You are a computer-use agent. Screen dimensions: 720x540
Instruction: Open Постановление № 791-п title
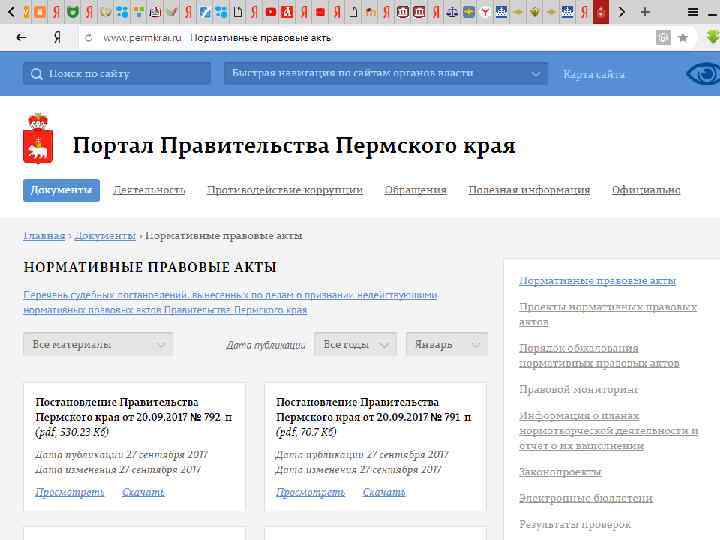(x=373, y=410)
